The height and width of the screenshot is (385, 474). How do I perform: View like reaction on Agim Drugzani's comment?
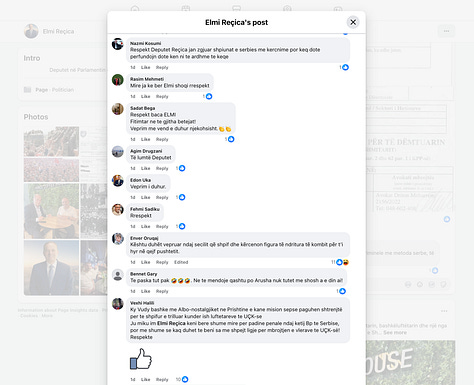pyautogui.click(x=181, y=168)
